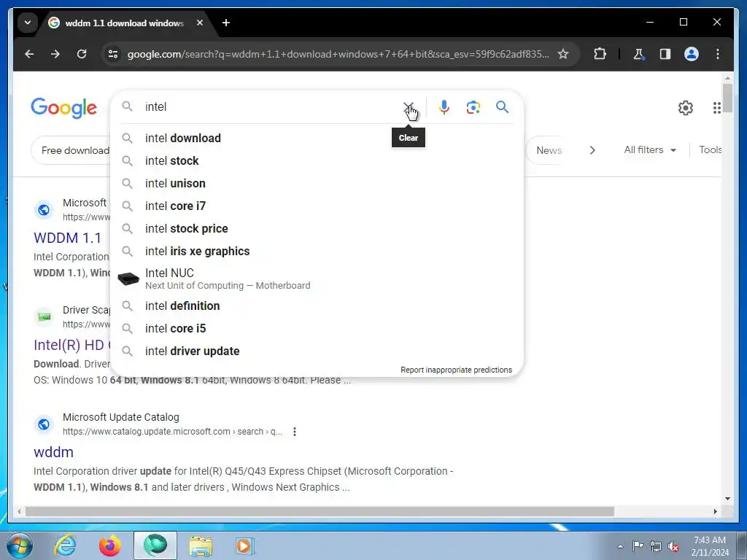The image size is (747, 560).
Task: Click the network tray icon
Action: pyautogui.click(x=656, y=546)
